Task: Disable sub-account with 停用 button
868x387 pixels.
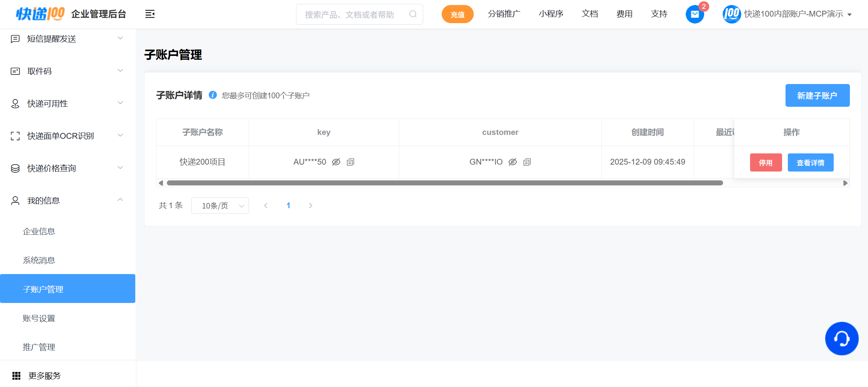Action: (765, 163)
